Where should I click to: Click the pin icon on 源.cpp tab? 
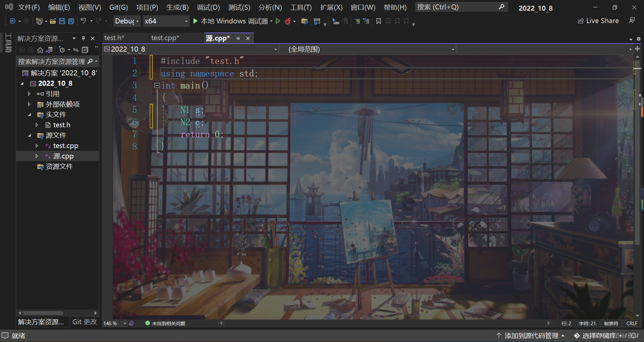pyautogui.click(x=238, y=39)
